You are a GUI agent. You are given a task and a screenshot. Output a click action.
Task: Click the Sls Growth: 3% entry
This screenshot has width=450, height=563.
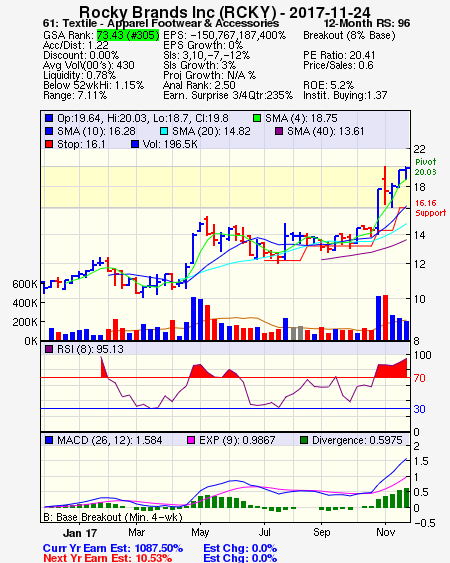tap(199, 65)
